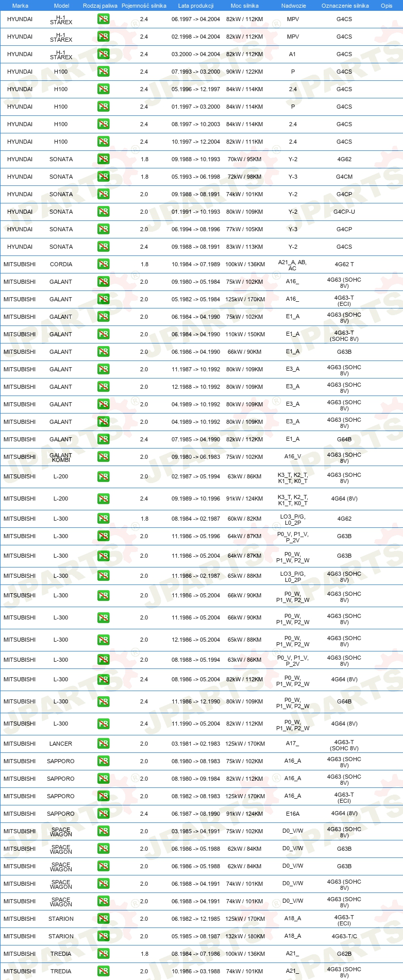Click fuel icon in TREDIA 1.8 G62B row
The width and height of the screenshot is (403, 980).
[x=103, y=954]
